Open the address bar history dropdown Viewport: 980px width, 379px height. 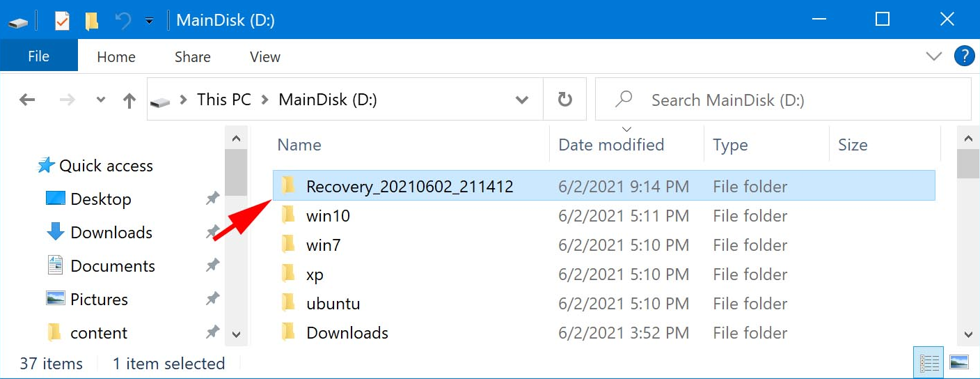coord(521,100)
